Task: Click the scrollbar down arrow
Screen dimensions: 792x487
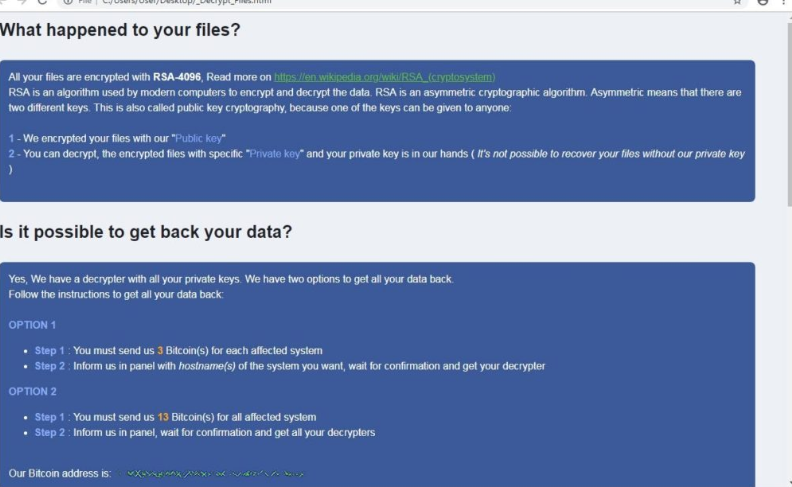Action: (786, 480)
